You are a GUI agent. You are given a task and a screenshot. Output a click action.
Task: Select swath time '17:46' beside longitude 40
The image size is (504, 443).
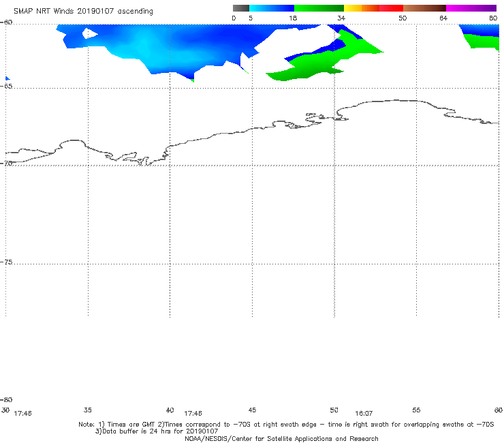point(193,414)
